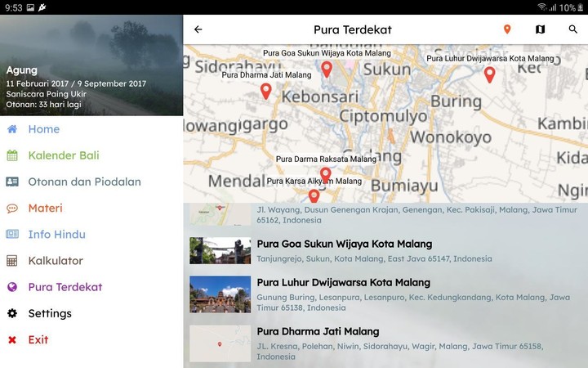Tap Exit to quit the app
The width and height of the screenshot is (588, 368).
[38, 339]
